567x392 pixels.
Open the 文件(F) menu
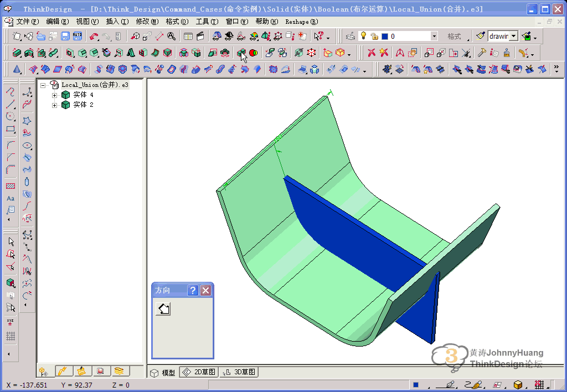[x=28, y=22]
